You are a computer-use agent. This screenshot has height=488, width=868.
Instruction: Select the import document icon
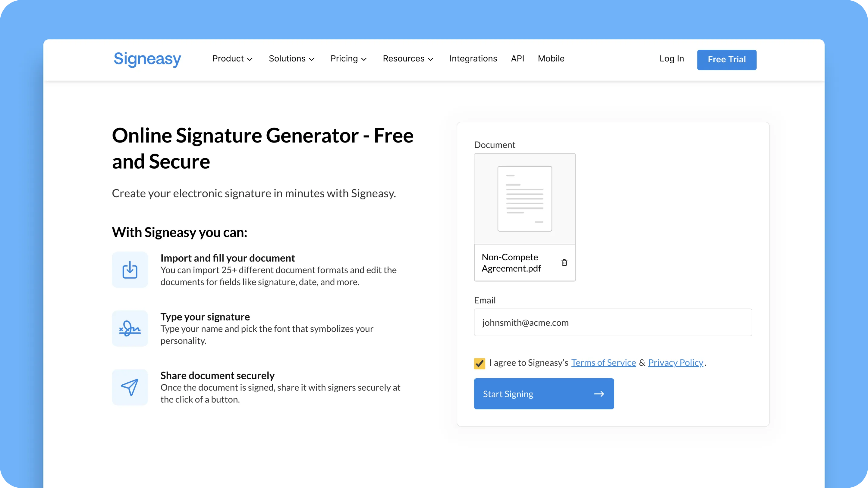pyautogui.click(x=130, y=269)
